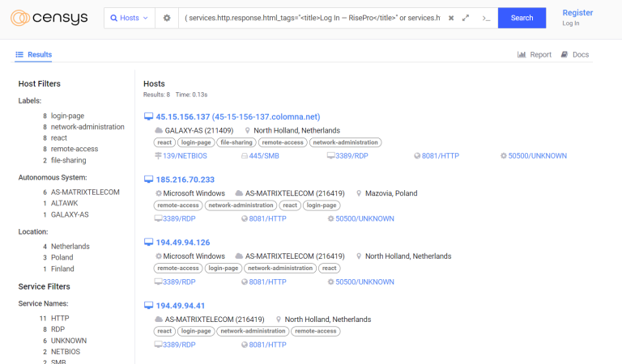This screenshot has height=364, width=622.
Task: Filter by RDP service name
Action: point(58,329)
